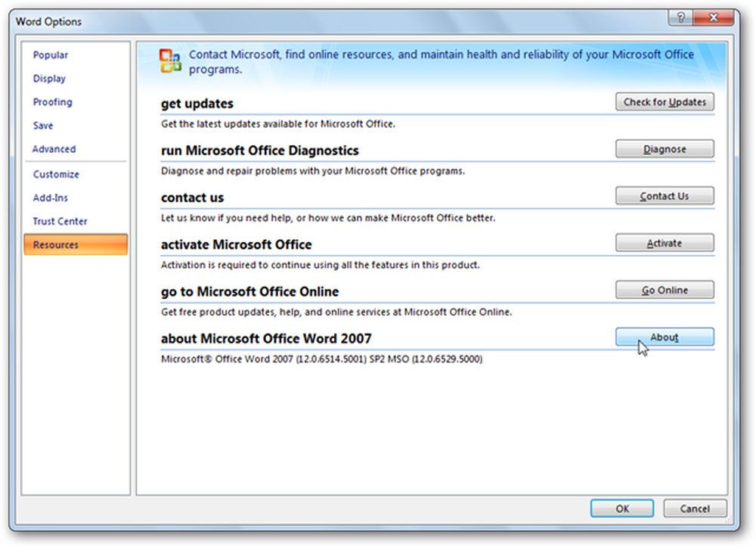756x547 pixels.
Task: Confirm with the OK button
Action: point(622,508)
